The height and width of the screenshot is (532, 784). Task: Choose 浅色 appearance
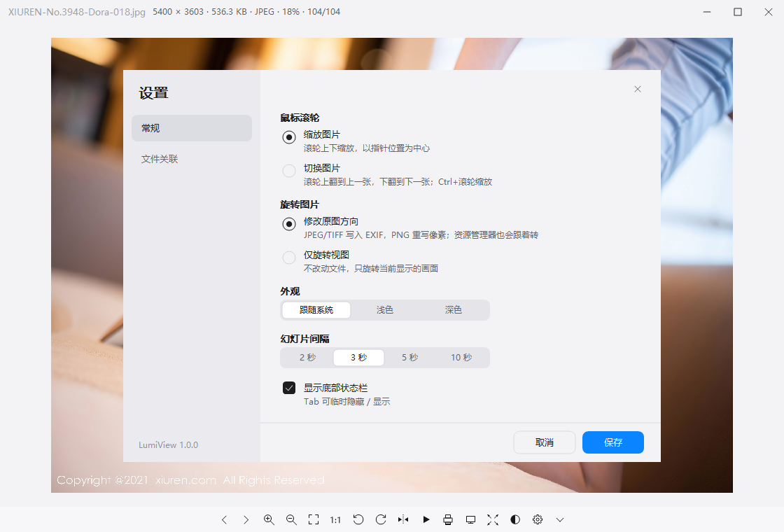pos(384,310)
